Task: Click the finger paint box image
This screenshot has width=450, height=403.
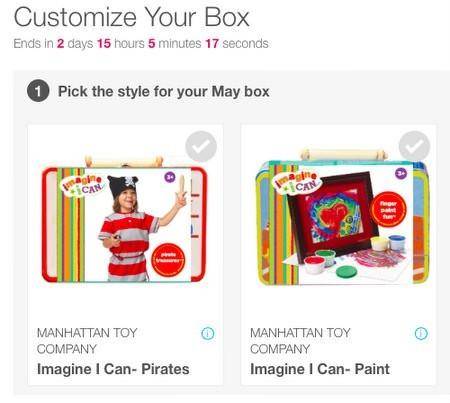Action: point(342,218)
